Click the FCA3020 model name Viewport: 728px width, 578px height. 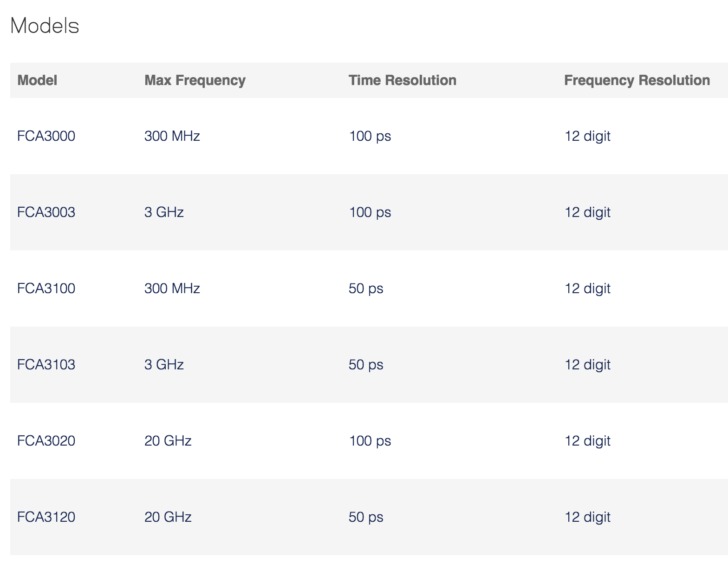click(46, 441)
